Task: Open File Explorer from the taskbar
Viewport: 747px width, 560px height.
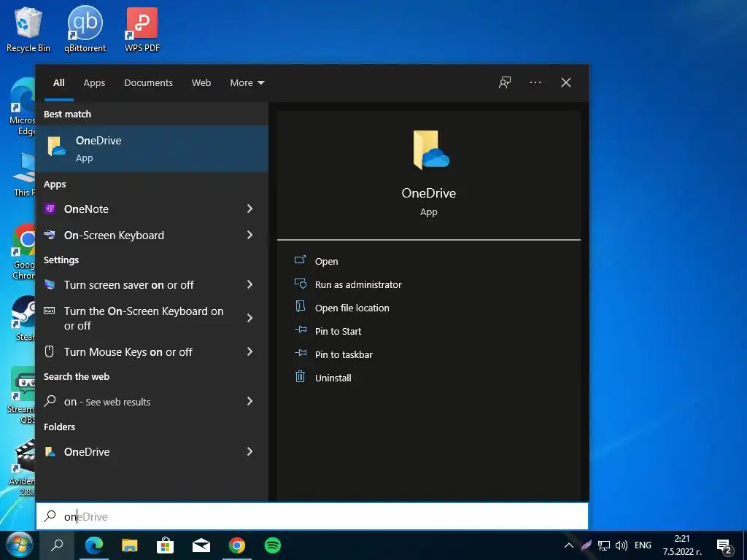Action: click(x=130, y=545)
